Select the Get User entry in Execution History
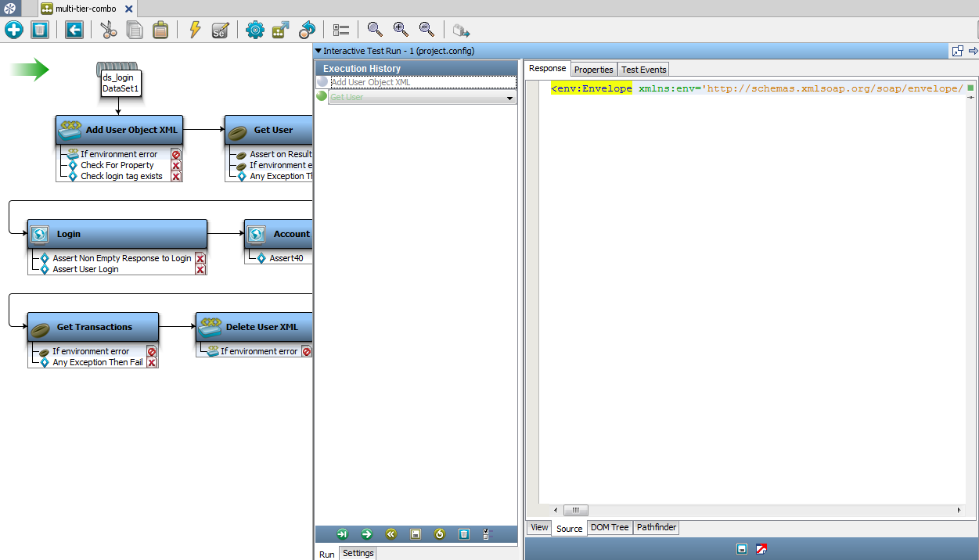 coord(422,98)
